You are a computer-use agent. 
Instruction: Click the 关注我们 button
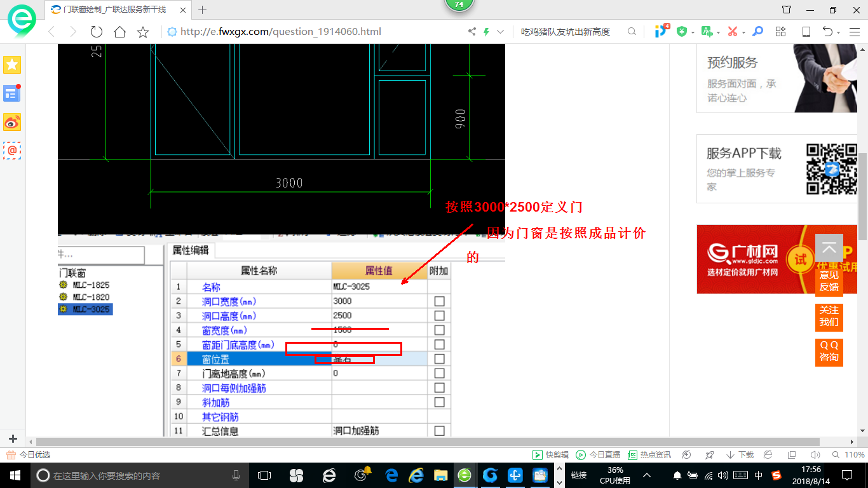pyautogui.click(x=829, y=316)
